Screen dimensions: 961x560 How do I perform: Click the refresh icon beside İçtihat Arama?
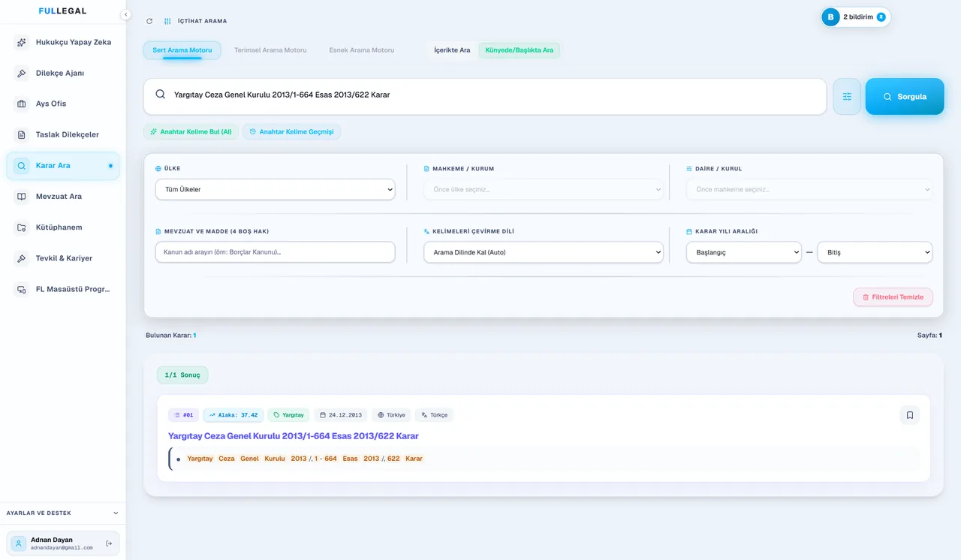(x=149, y=21)
